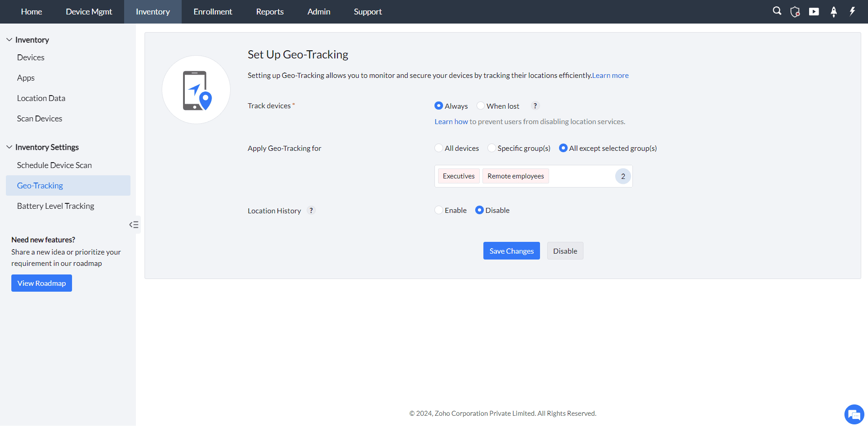Click the rocket launch icon in top bar
868x428 pixels.
tap(834, 11)
